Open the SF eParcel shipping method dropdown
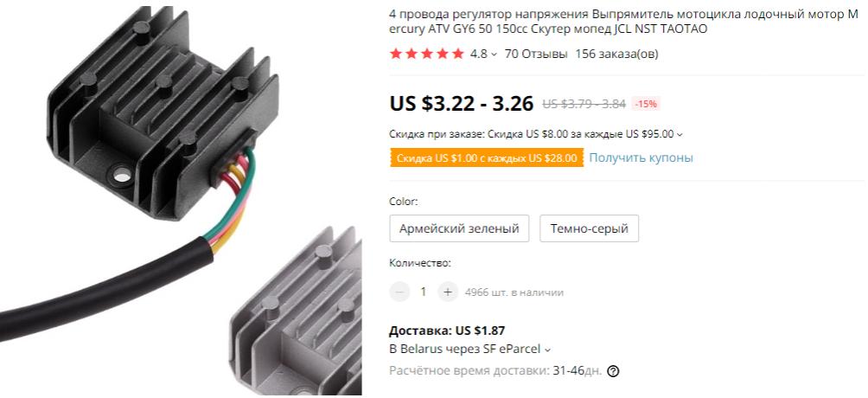This screenshot has width=868, height=398. pyautogui.click(x=547, y=350)
